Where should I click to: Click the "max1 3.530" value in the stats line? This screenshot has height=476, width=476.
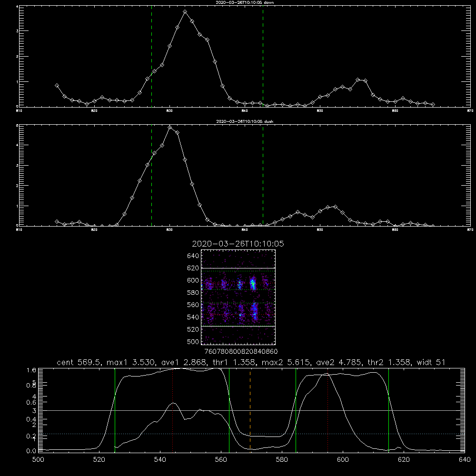tap(129, 362)
